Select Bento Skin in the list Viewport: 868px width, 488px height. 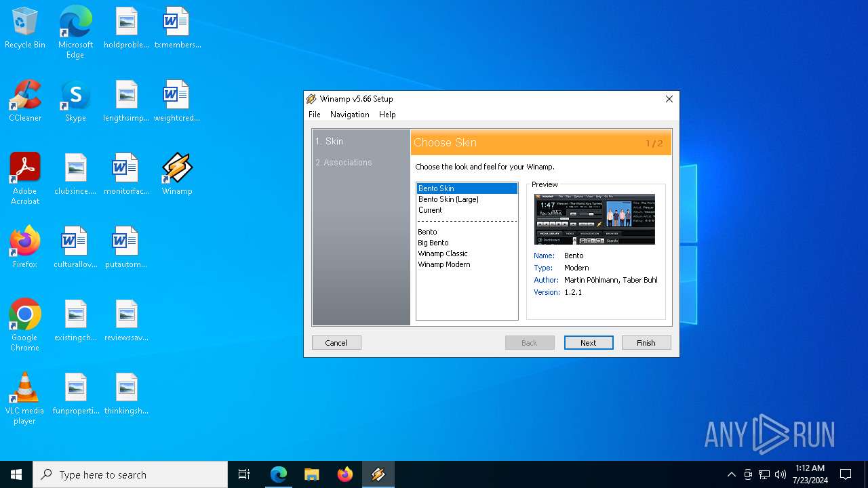(467, 188)
